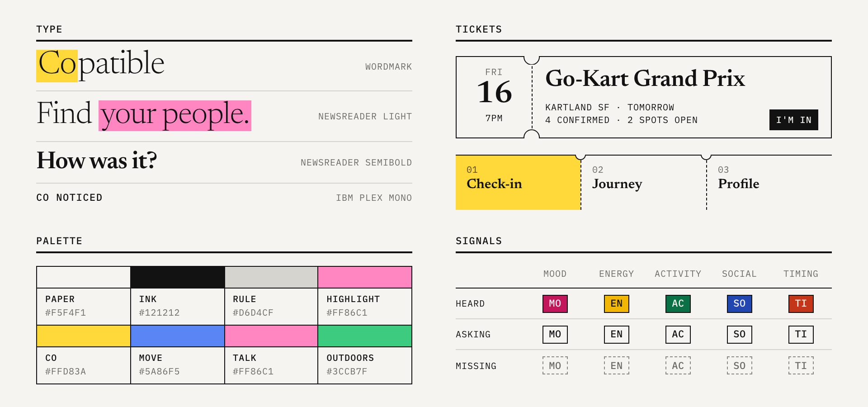The width and height of the screenshot is (868, 407).
Task: Select the Asking SO chip
Action: tap(740, 334)
